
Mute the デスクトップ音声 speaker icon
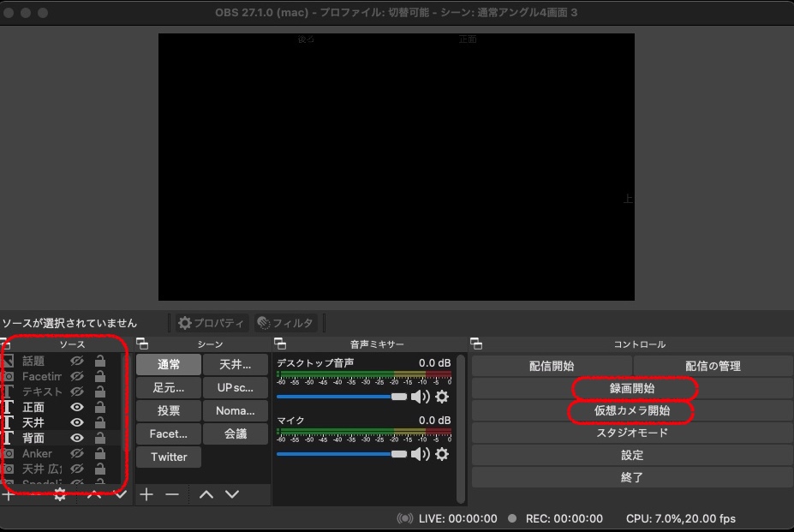coord(420,397)
